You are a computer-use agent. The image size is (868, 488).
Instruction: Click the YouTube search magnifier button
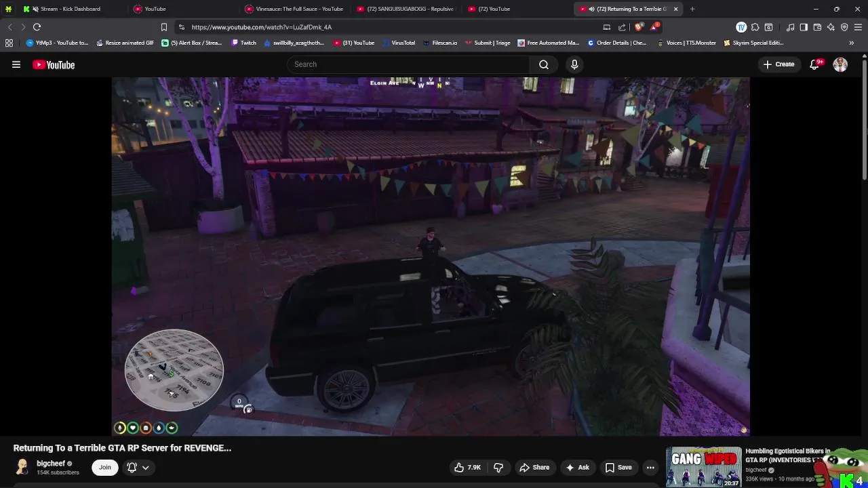544,64
